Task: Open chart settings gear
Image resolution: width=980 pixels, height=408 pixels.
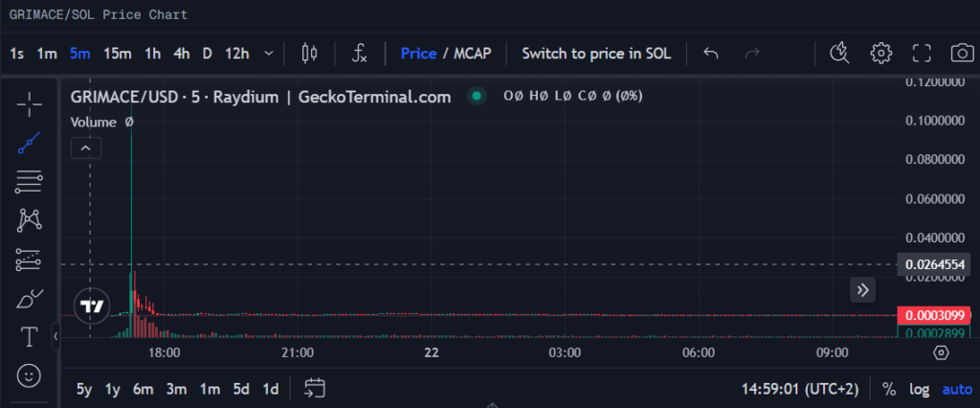Action: [880, 53]
